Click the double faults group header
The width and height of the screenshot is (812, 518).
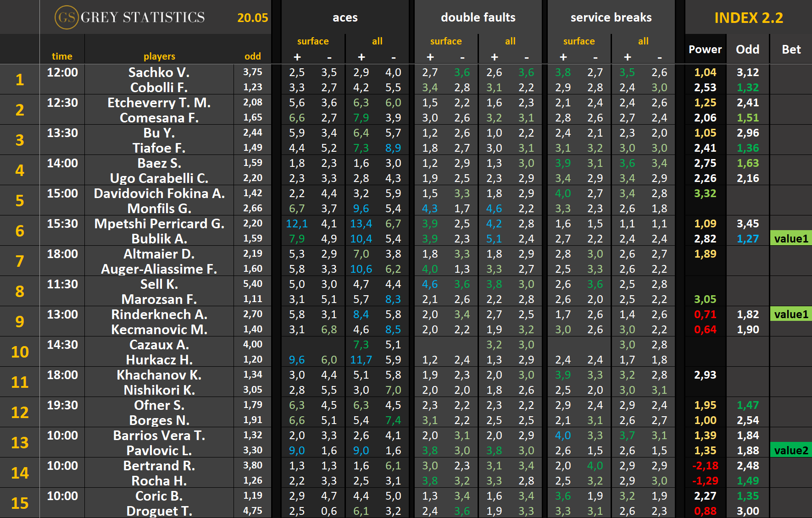point(478,17)
